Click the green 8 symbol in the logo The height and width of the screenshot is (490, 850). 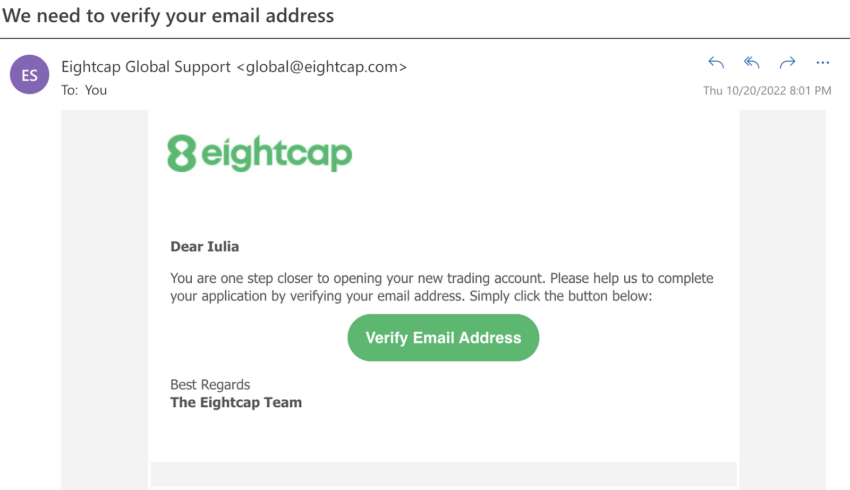(x=181, y=153)
